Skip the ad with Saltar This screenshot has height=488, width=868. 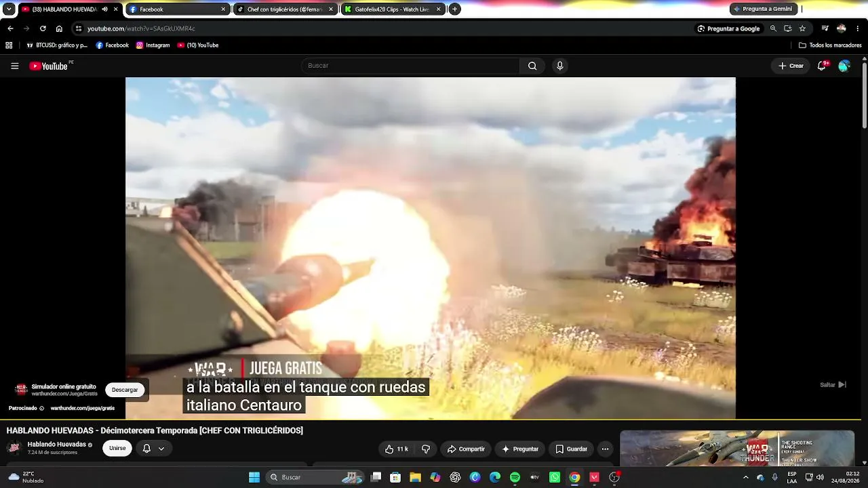pyautogui.click(x=833, y=385)
